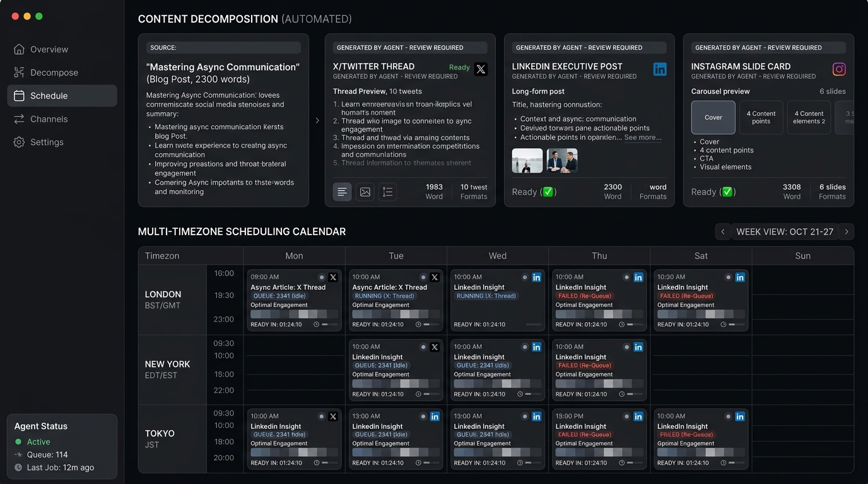Toggle the status dot on Tokyo Tuesday's card
The height and width of the screenshot is (484, 868).
pyautogui.click(x=423, y=416)
